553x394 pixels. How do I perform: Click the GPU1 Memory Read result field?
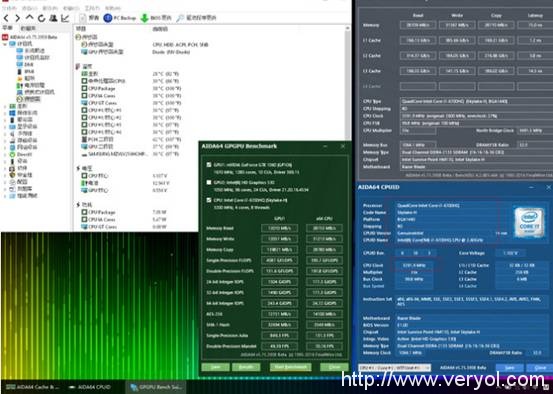(279, 228)
